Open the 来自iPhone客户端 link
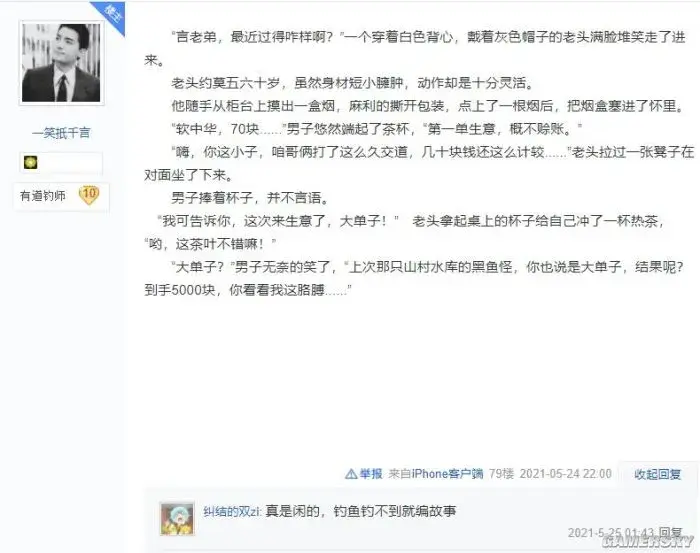 point(436,474)
